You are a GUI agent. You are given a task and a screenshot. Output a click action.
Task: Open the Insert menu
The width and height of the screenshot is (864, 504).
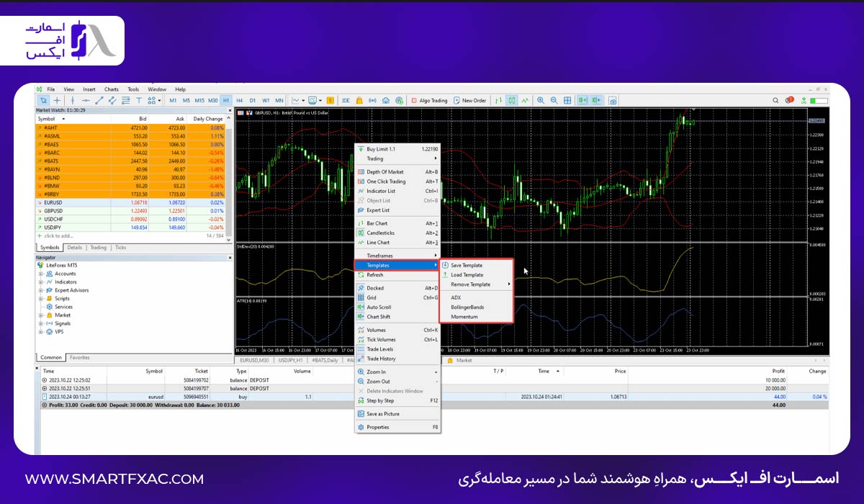[x=89, y=89]
